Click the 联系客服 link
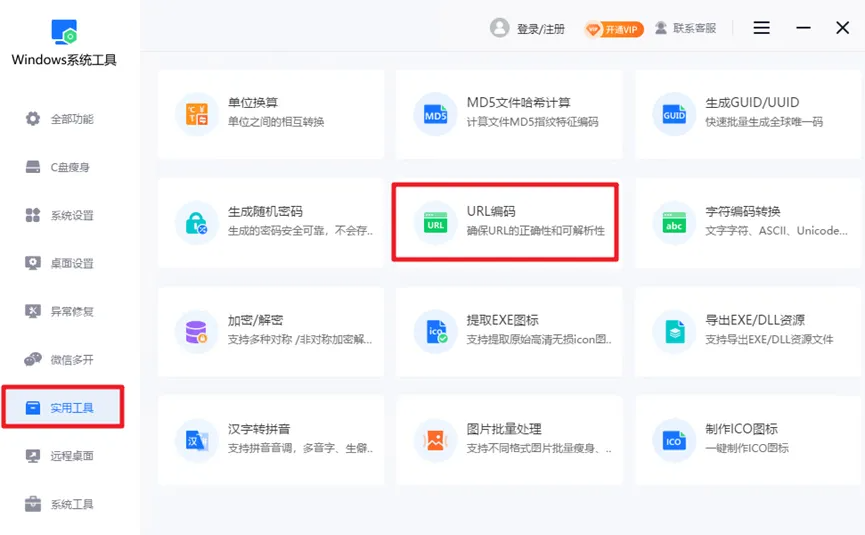 tap(695, 28)
